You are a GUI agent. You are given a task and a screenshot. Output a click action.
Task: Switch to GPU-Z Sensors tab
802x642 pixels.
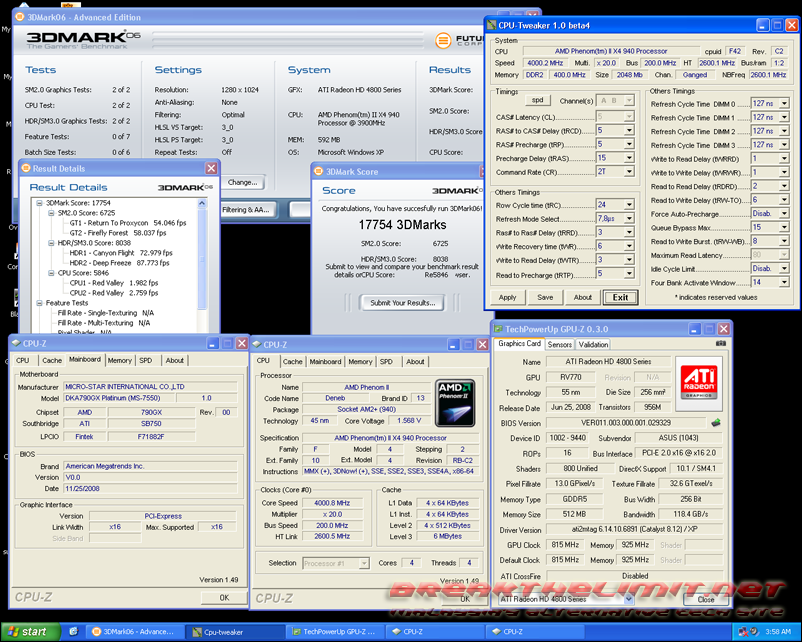tap(560, 344)
